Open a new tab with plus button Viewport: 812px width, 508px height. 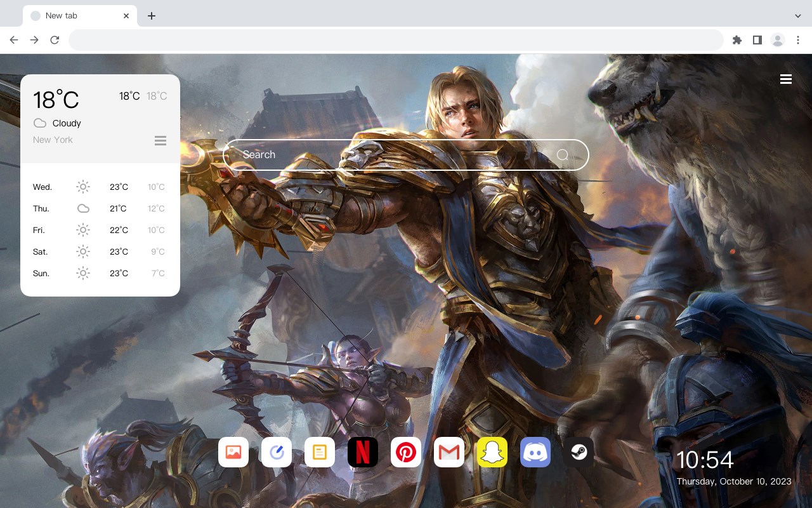click(151, 16)
